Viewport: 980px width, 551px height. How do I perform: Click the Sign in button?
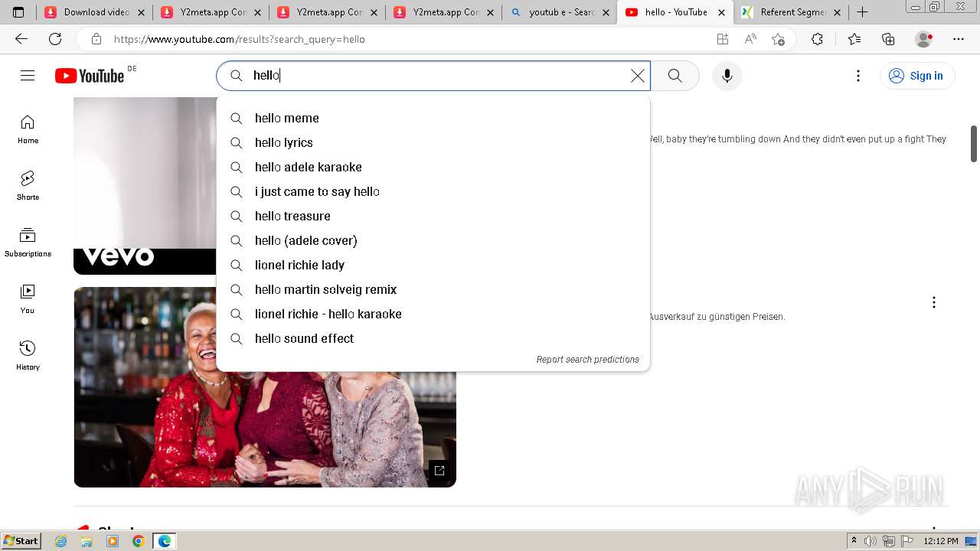point(917,75)
